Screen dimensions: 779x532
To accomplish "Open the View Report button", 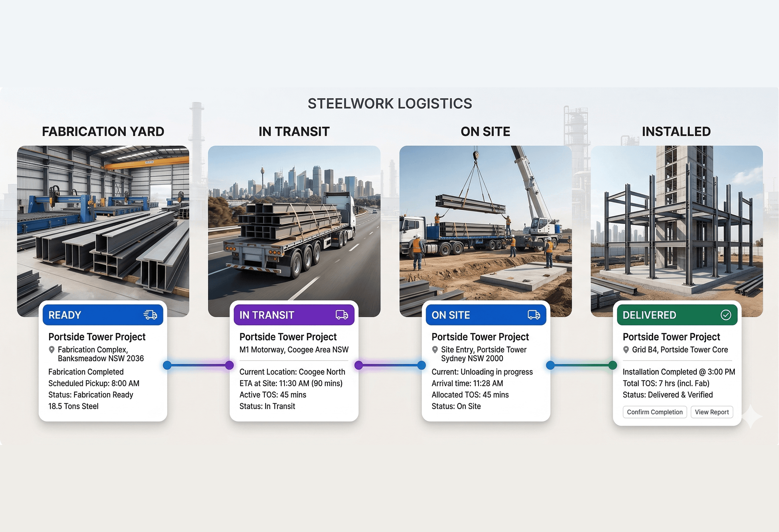I will [712, 412].
